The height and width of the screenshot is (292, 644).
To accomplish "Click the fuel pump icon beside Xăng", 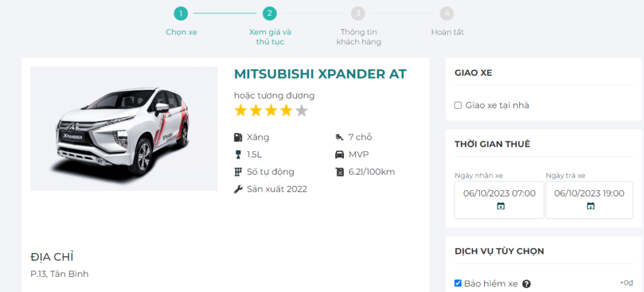I will pyautogui.click(x=238, y=137).
